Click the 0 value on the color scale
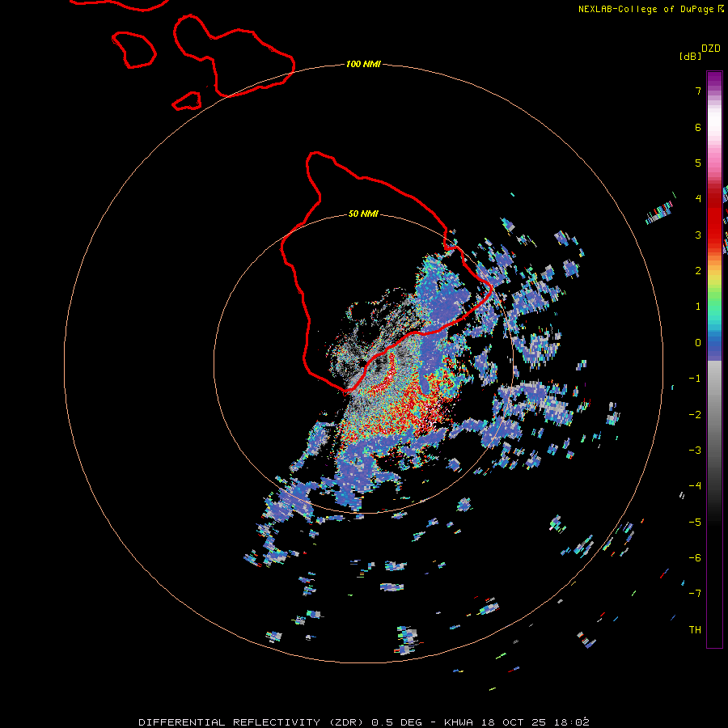The width and height of the screenshot is (728, 728). click(698, 343)
